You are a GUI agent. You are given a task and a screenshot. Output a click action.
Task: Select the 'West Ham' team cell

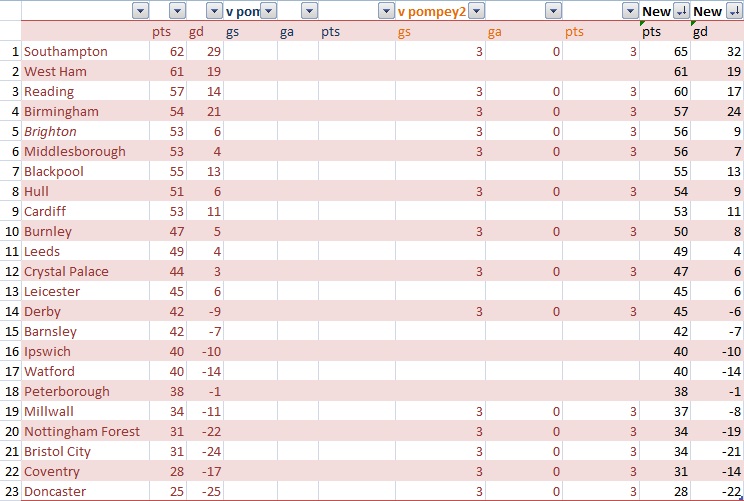[x=85, y=71]
